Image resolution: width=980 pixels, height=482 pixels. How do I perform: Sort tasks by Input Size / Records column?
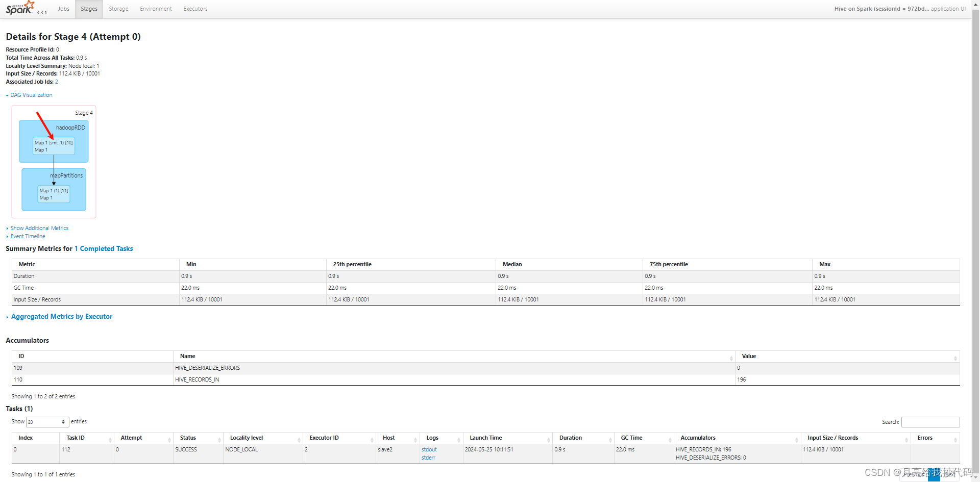(x=855, y=438)
